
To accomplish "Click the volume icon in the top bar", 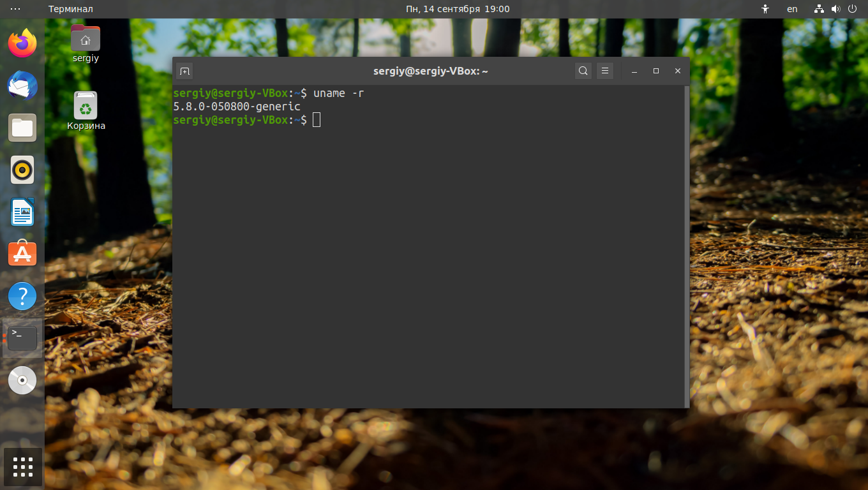I will pos(836,9).
